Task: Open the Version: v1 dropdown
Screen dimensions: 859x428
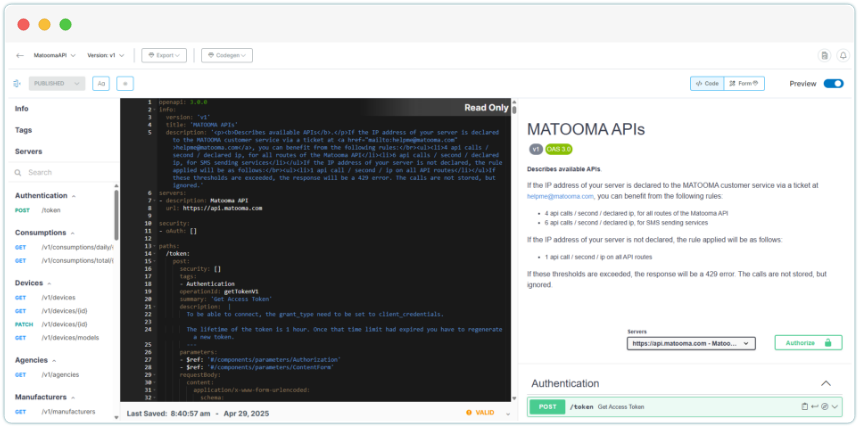Action: coord(106,55)
